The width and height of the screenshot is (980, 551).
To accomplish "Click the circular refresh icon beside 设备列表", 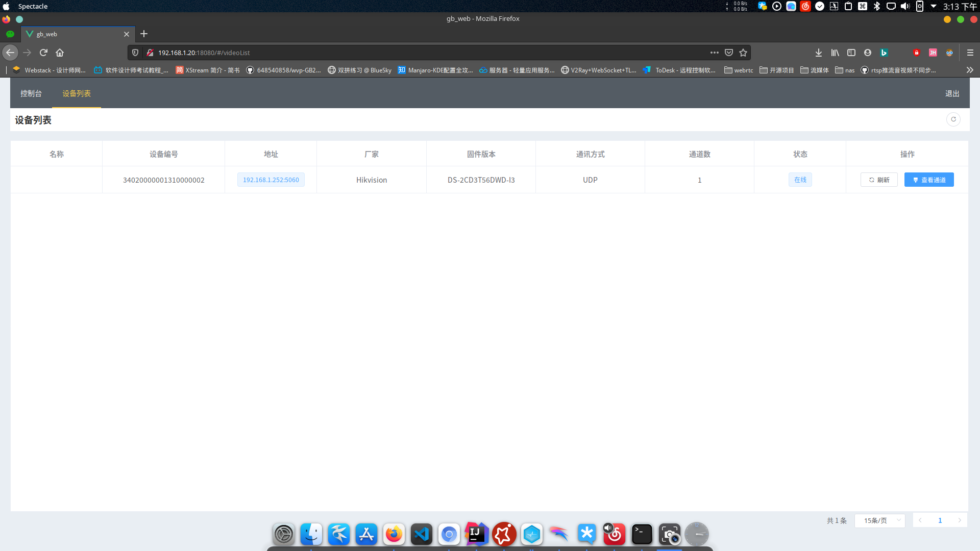I will click(x=953, y=119).
